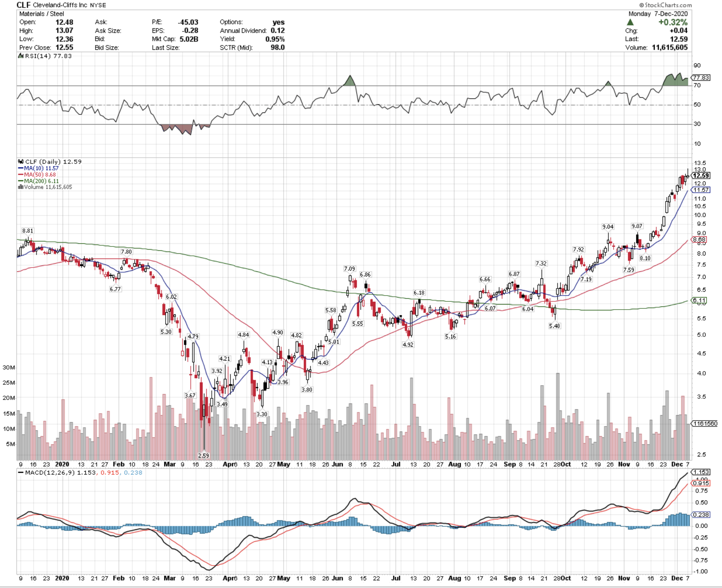
Task: Click the 4.92 July low label
Action: 408,345
